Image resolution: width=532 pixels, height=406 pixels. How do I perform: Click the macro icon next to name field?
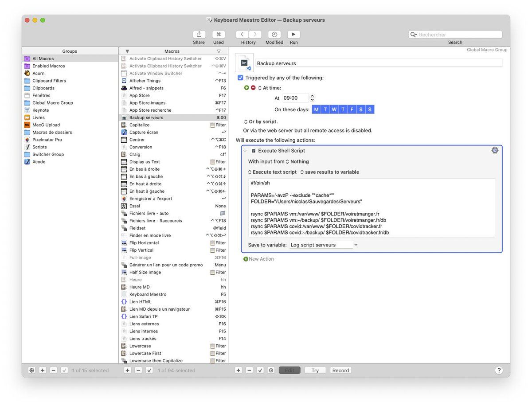[x=244, y=63]
